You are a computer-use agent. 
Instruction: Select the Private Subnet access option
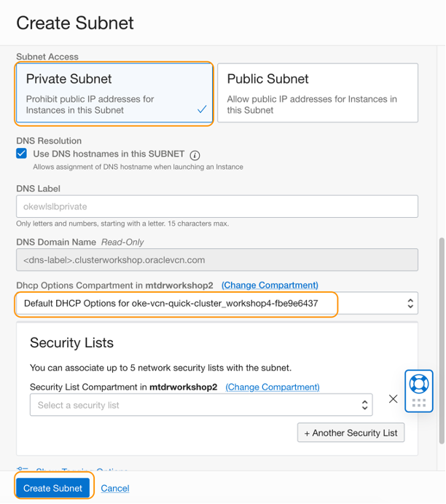[114, 93]
